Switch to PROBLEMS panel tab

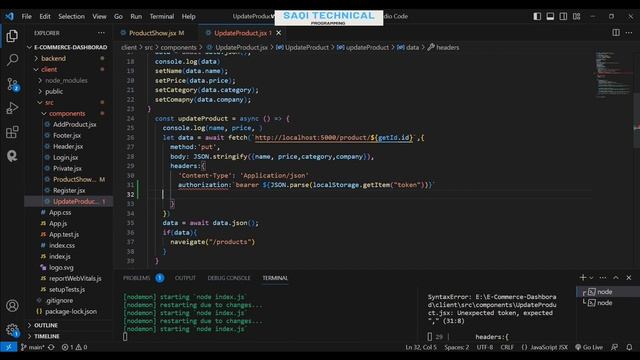(136, 278)
